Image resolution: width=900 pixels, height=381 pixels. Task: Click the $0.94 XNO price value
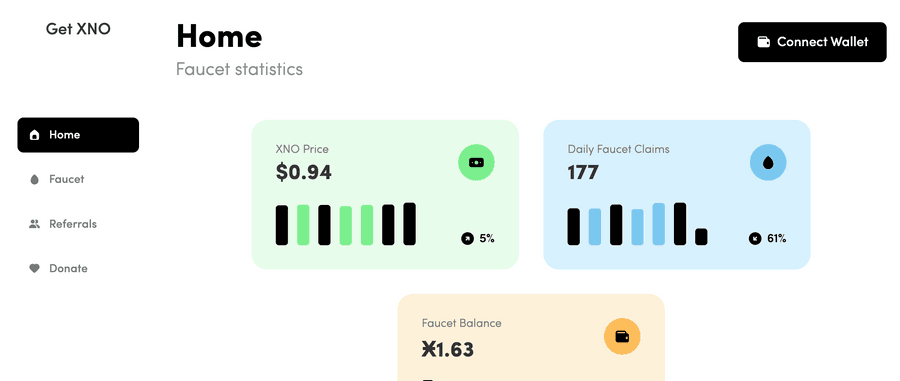304,172
